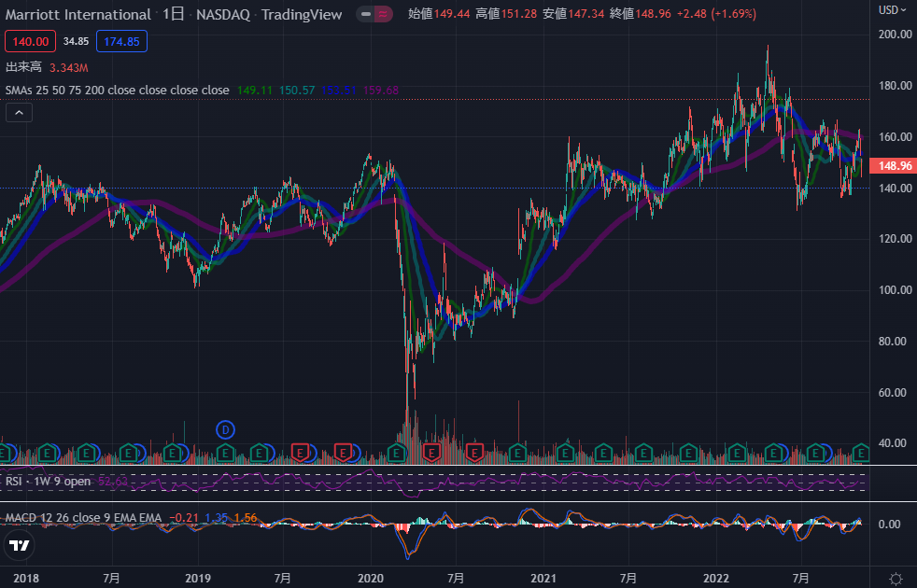Click the purple 159.68 SMA value
Screen dimensions: 917x588
pyautogui.click(x=381, y=90)
